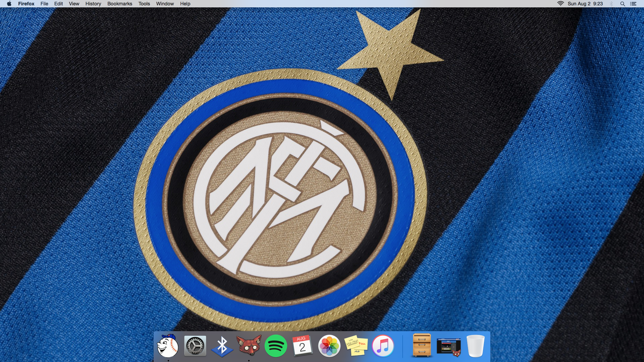Screen dimensions: 644x362
Task: Open the wooden file drawer stack
Action: coord(422,345)
